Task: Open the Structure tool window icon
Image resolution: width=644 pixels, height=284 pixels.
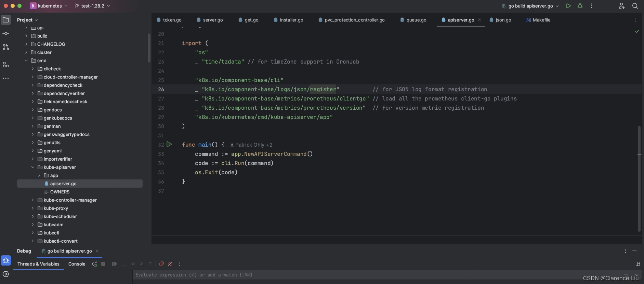Action: 6,65
